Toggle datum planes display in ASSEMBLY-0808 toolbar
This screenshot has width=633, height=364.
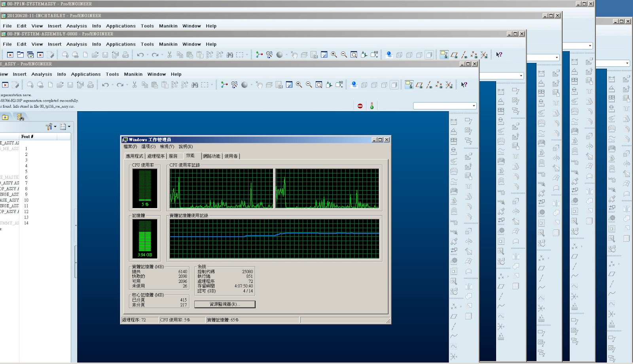tap(454, 55)
